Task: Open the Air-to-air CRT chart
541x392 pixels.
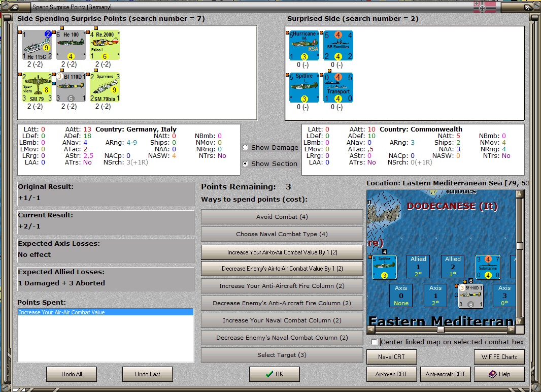Action: [392, 374]
